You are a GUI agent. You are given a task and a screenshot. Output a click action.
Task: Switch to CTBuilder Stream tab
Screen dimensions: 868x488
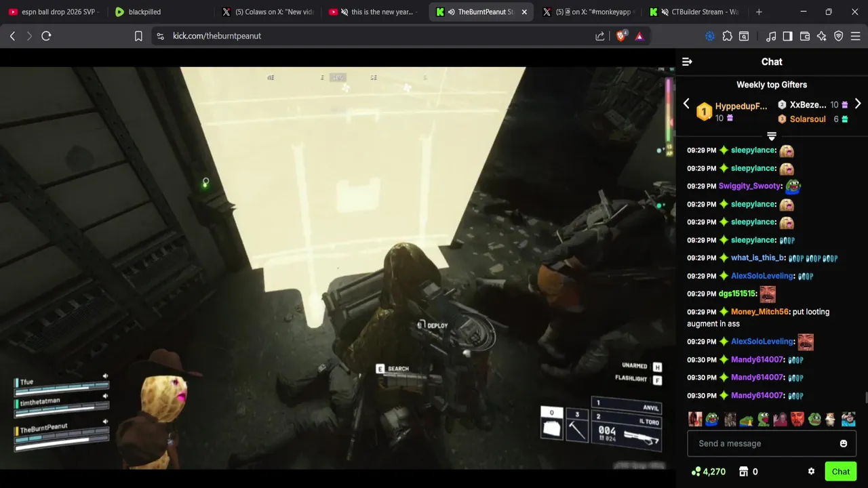pyautogui.click(x=694, y=12)
